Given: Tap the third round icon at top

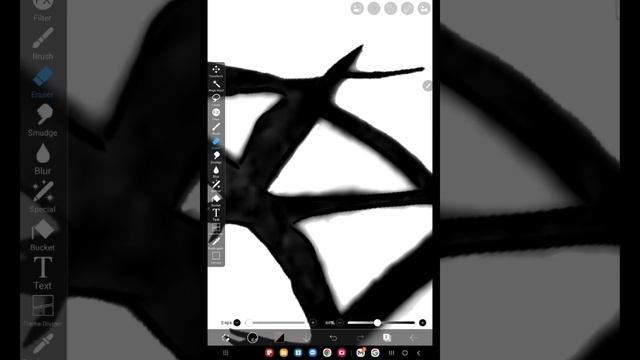Looking at the screenshot, I should (x=391, y=9).
